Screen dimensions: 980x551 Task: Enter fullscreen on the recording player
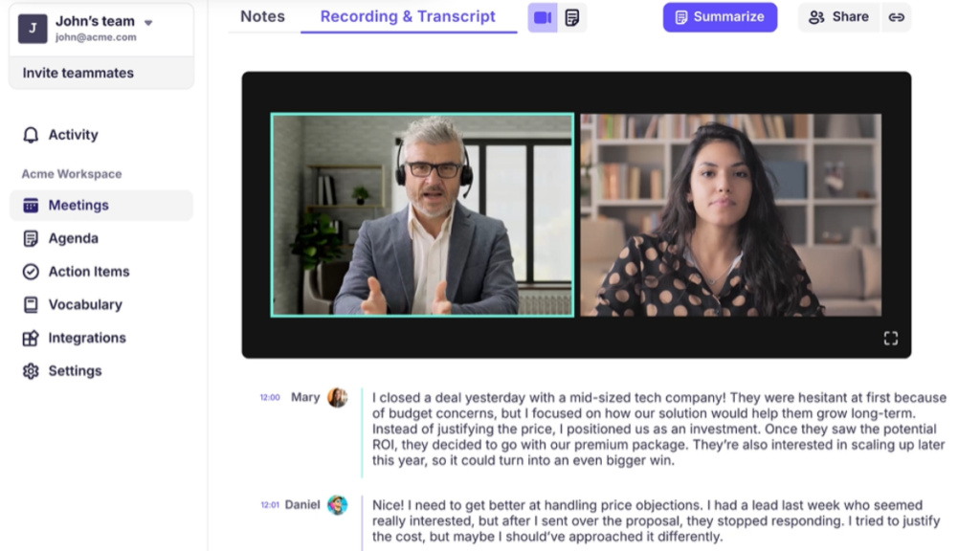(x=891, y=338)
